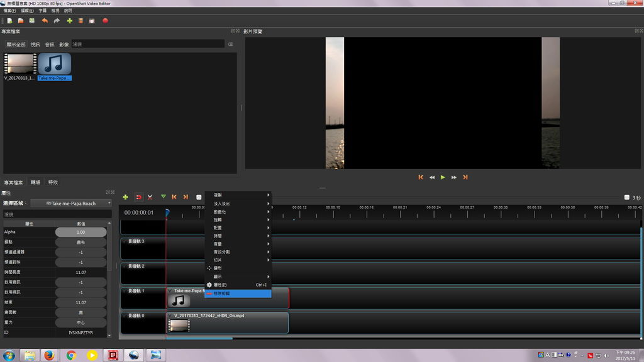Click the Fullscreen toolbar icon
Screen dimensions: 644x362
point(92,21)
